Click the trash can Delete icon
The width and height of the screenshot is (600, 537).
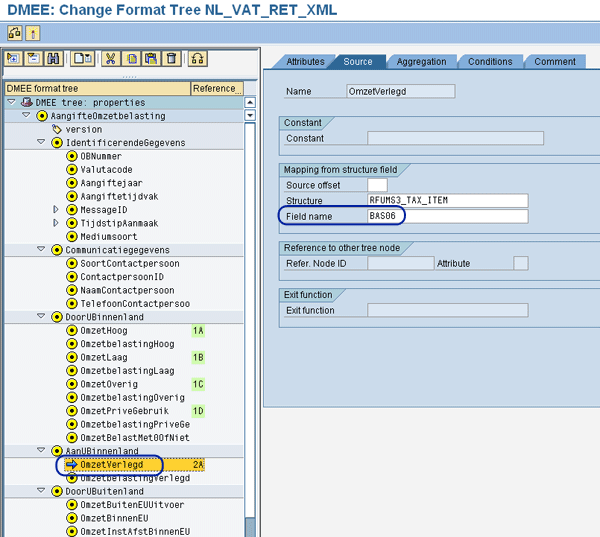coord(170,59)
